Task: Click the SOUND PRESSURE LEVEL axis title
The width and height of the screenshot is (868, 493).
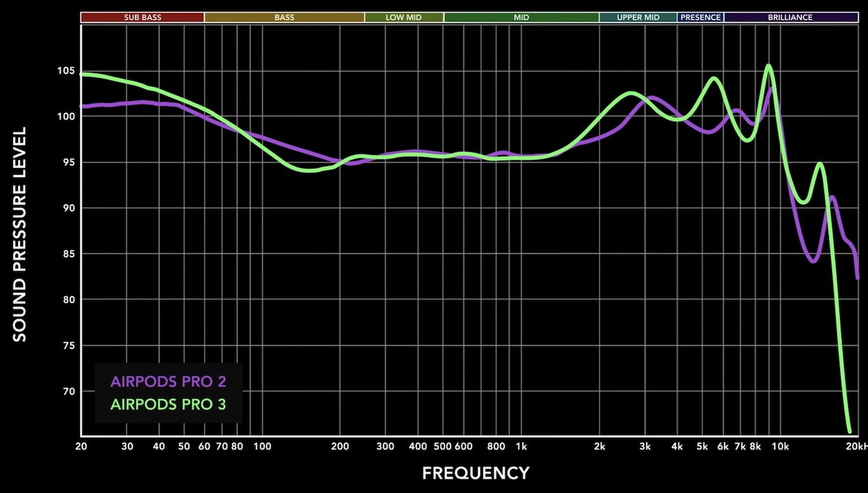Action: (20, 235)
